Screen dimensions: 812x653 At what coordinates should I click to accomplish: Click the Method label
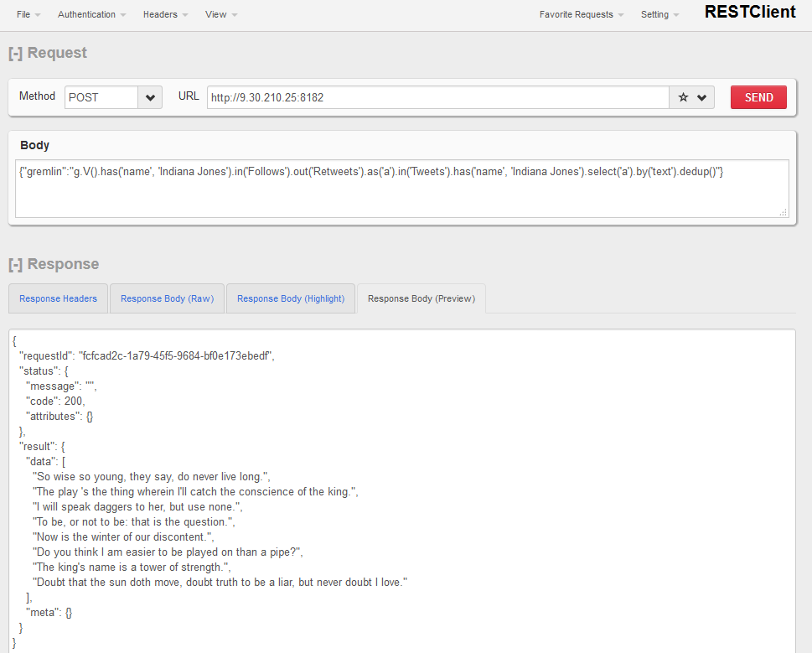coord(37,96)
